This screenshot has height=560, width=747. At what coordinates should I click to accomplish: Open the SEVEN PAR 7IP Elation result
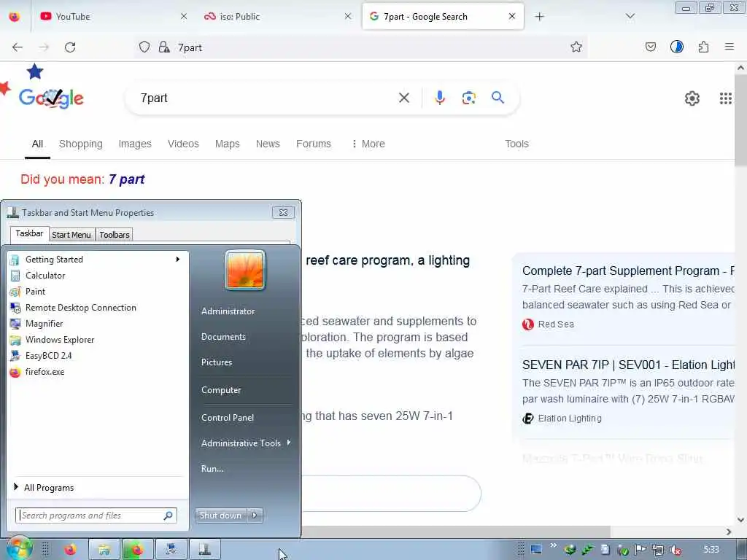[x=628, y=365]
